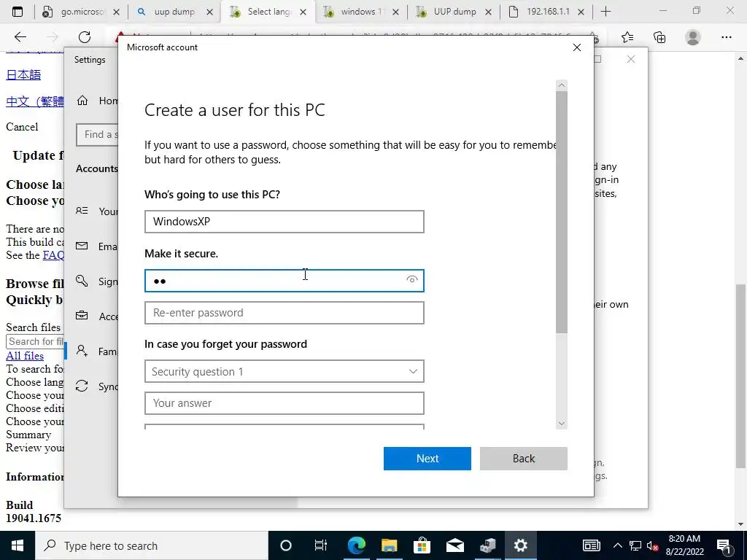
Task: Open the installer app icon beside Mail
Action: coord(488,545)
